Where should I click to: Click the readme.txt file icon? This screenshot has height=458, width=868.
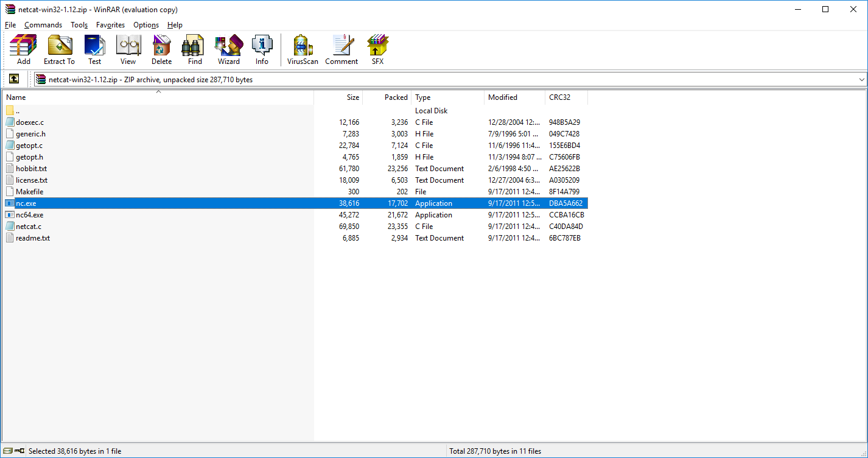click(x=10, y=238)
